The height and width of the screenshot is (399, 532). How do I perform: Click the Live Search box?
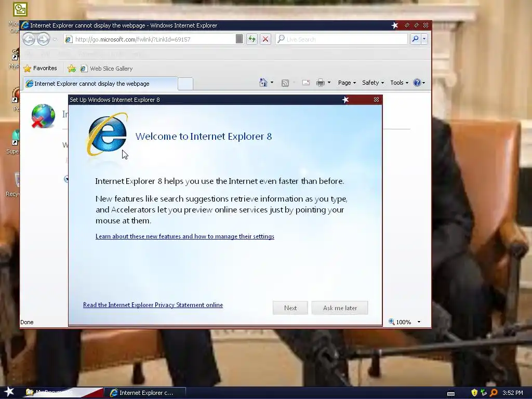[342, 39]
